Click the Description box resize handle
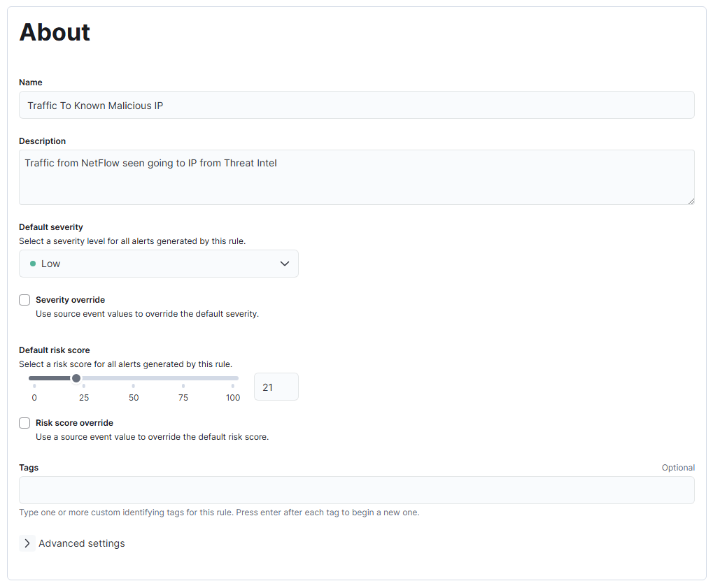713x588 pixels. tap(691, 201)
